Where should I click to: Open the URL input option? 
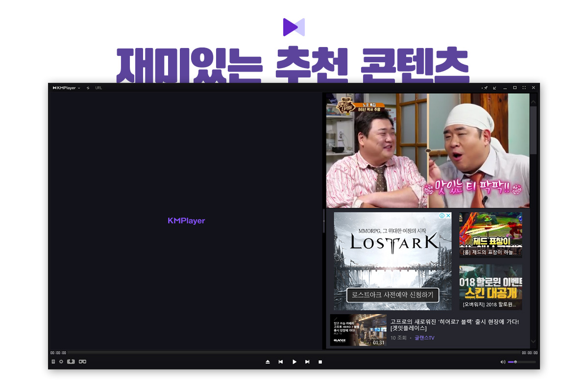(x=98, y=88)
